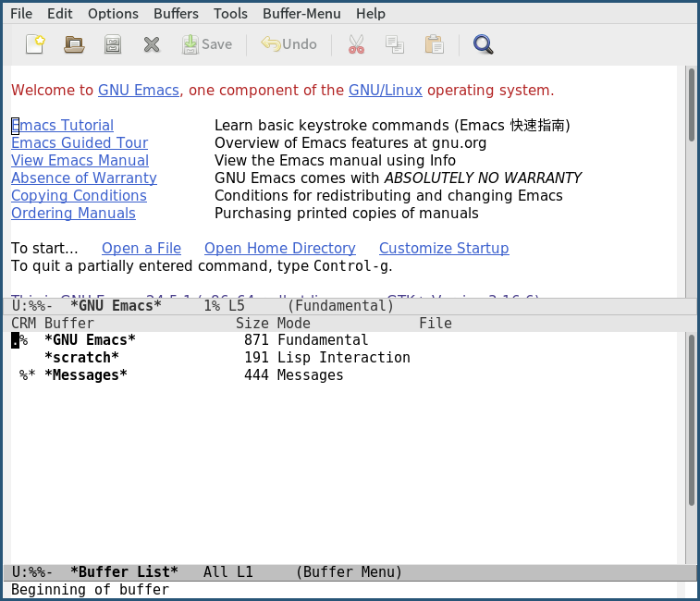Click the 444 size value
700x601 pixels.
[256, 375]
